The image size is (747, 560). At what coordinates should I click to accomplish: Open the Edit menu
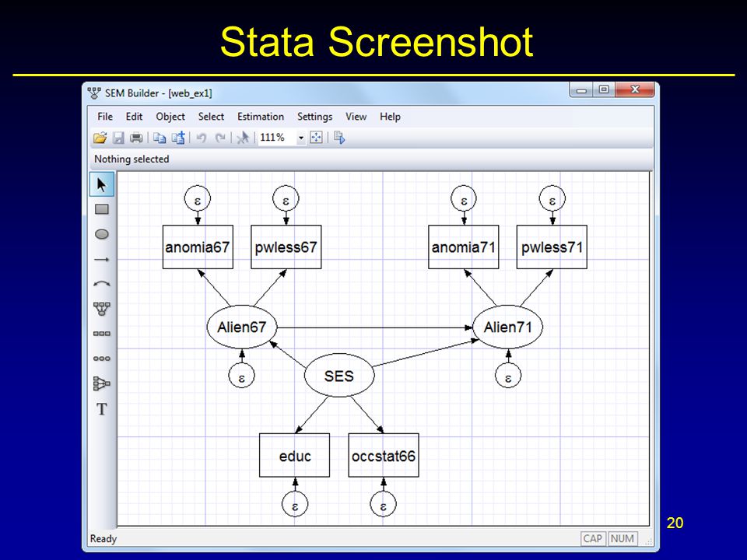[134, 117]
